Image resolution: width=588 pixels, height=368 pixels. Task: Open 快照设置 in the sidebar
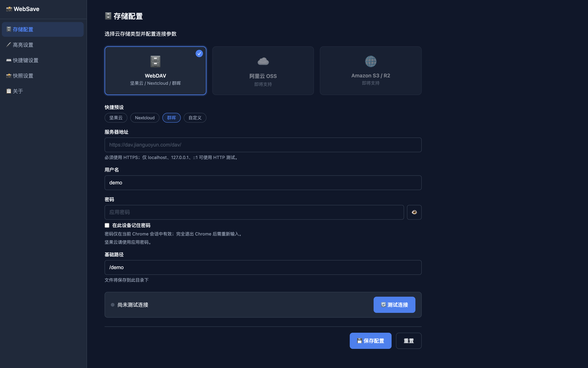pyautogui.click(x=43, y=76)
